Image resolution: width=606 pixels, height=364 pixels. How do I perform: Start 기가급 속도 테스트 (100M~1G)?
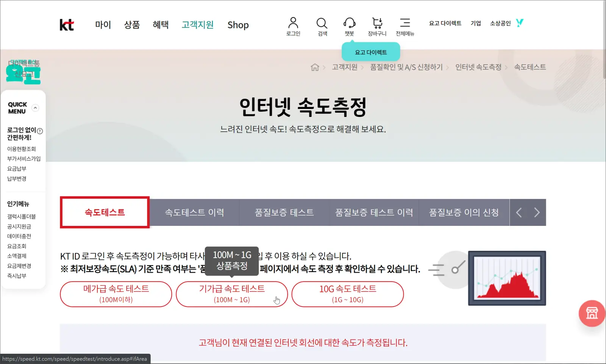click(232, 294)
